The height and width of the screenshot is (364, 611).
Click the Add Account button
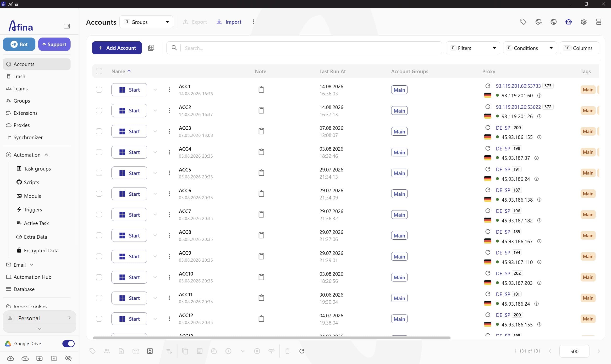(117, 48)
